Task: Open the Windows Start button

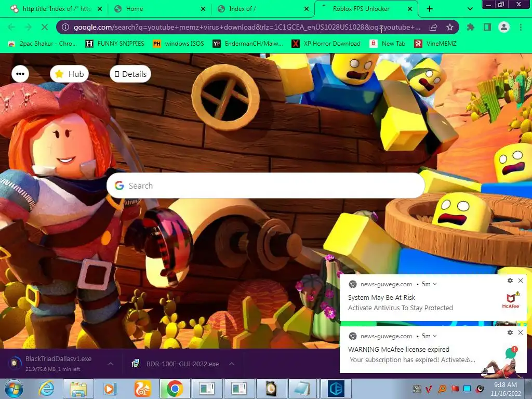Action: (14, 389)
